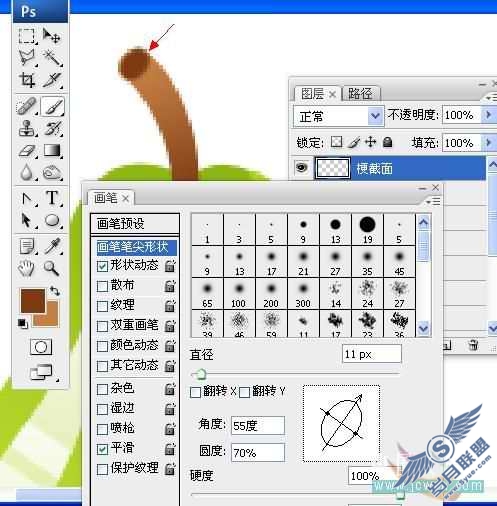Select the Sponge tool

pyautogui.click(x=52, y=173)
